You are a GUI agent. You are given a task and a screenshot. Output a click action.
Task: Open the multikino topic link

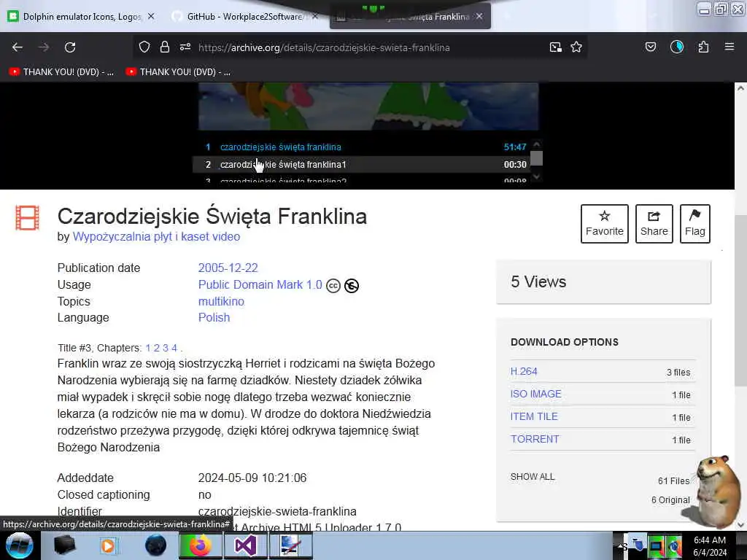(x=221, y=301)
